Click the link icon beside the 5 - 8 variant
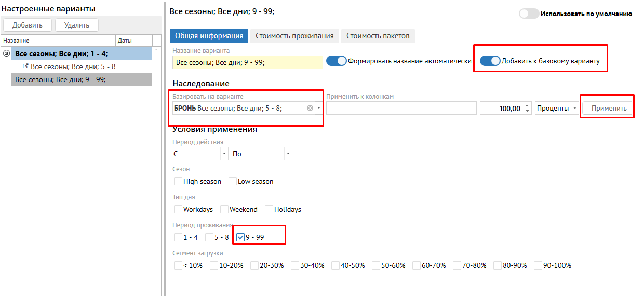Viewport: 644px width, 296px height. click(x=25, y=66)
